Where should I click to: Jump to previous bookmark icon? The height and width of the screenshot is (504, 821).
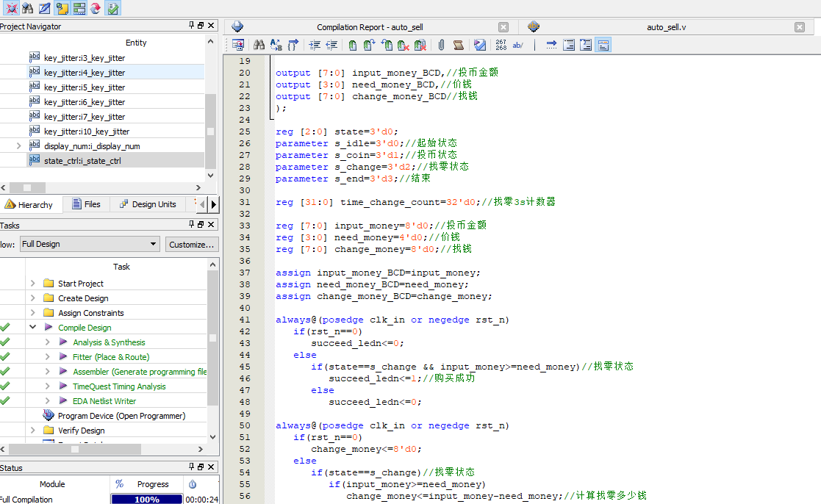click(x=387, y=45)
